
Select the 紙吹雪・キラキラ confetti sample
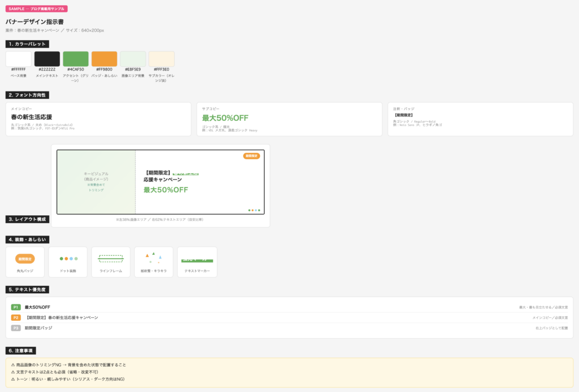pos(154,259)
